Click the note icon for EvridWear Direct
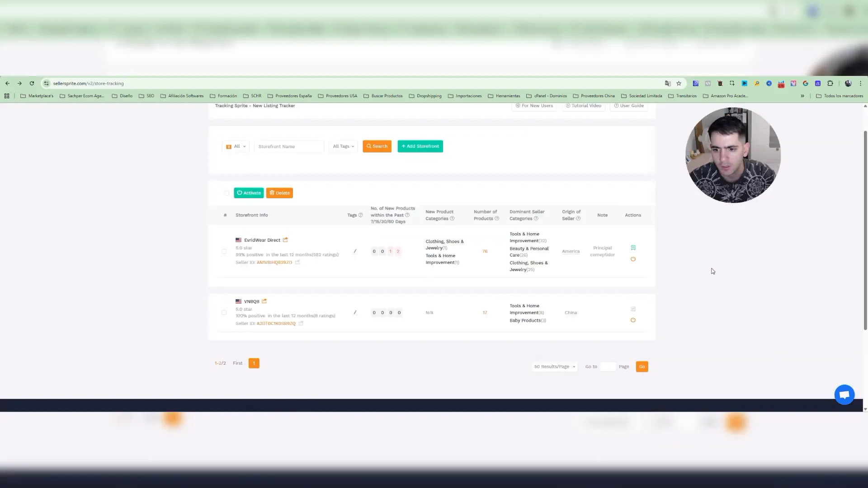This screenshot has height=488, width=868. pyautogui.click(x=633, y=248)
